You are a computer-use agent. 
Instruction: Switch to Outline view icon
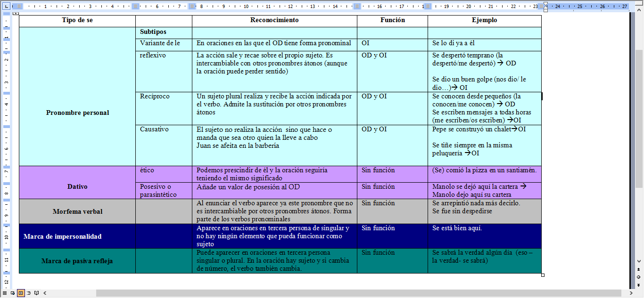pyautogui.click(x=29, y=293)
